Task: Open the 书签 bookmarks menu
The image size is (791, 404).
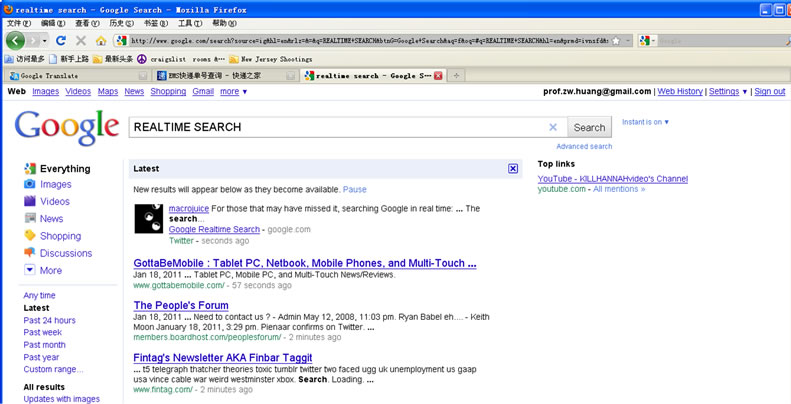Action: (x=154, y=23)
